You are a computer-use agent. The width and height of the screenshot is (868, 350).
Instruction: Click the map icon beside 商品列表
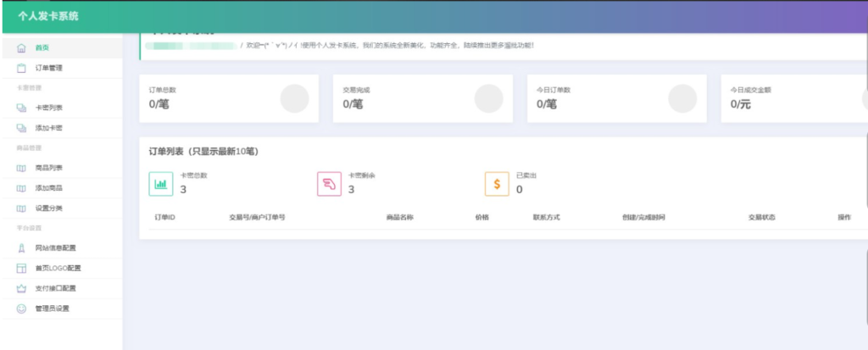(x=21, y=168)
